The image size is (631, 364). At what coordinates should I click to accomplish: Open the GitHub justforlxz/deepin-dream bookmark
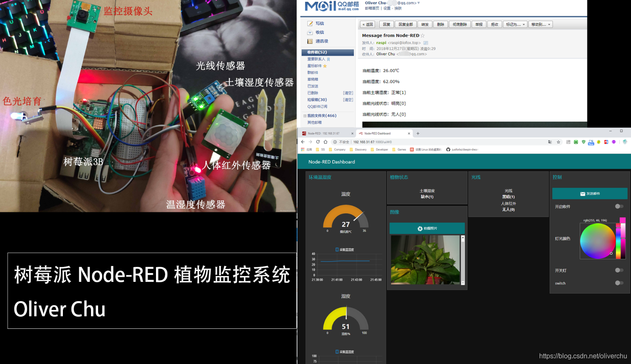[462, 150]
